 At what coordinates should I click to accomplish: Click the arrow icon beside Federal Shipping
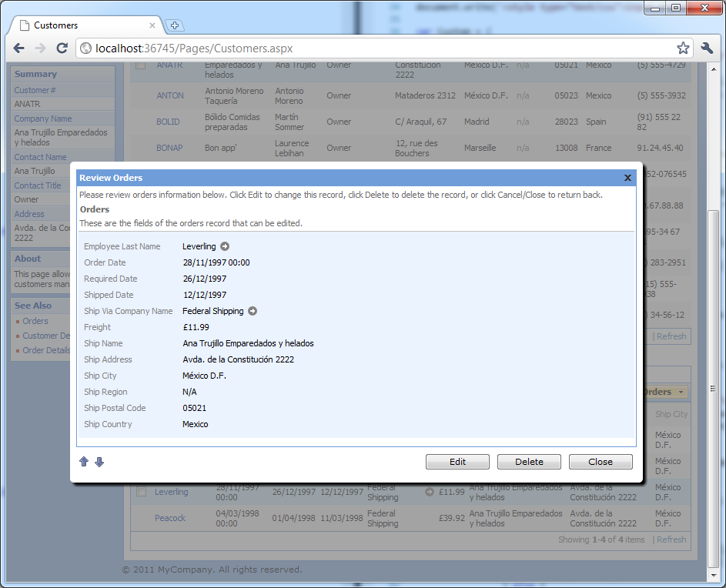coord(253,311)
